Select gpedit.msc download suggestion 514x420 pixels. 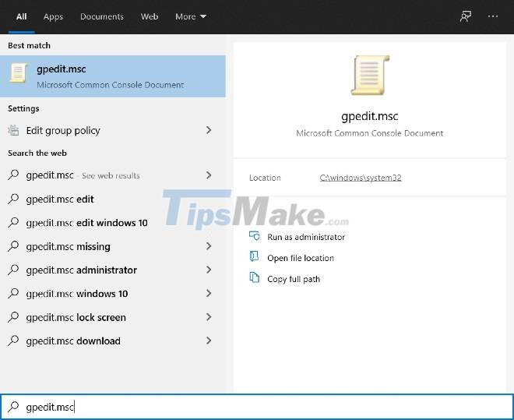(113, 341)
